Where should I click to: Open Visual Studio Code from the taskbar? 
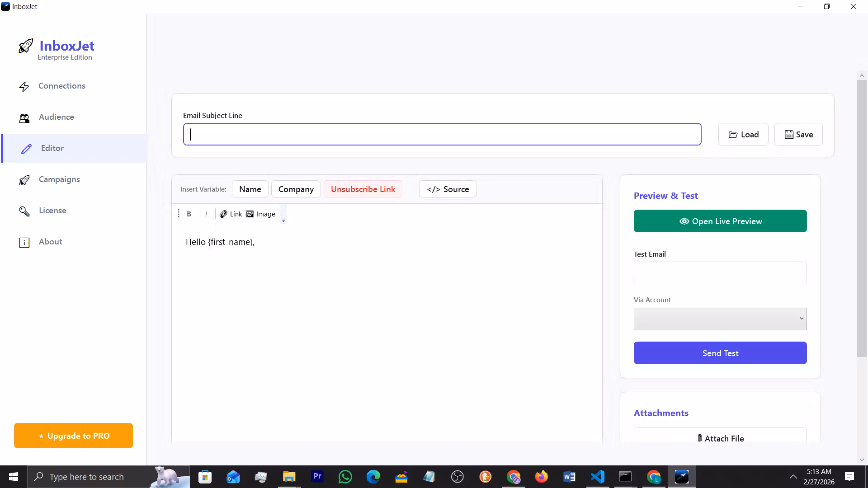pyautogui.click(x=597, y=477)
